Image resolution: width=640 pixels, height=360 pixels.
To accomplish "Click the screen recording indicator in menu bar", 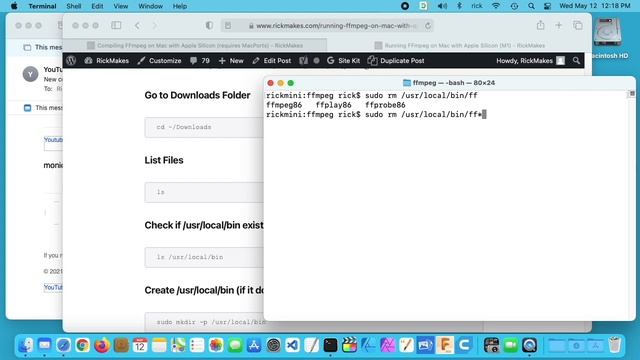I will 405,6.
